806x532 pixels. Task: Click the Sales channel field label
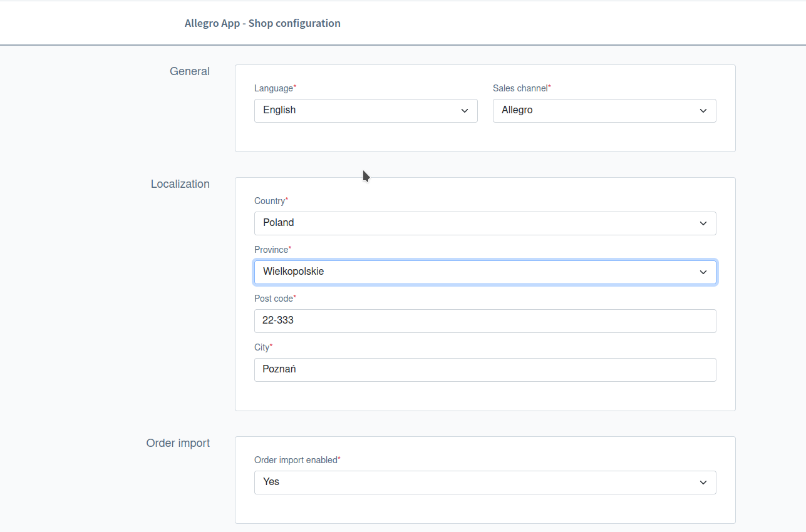click(522, 88)
